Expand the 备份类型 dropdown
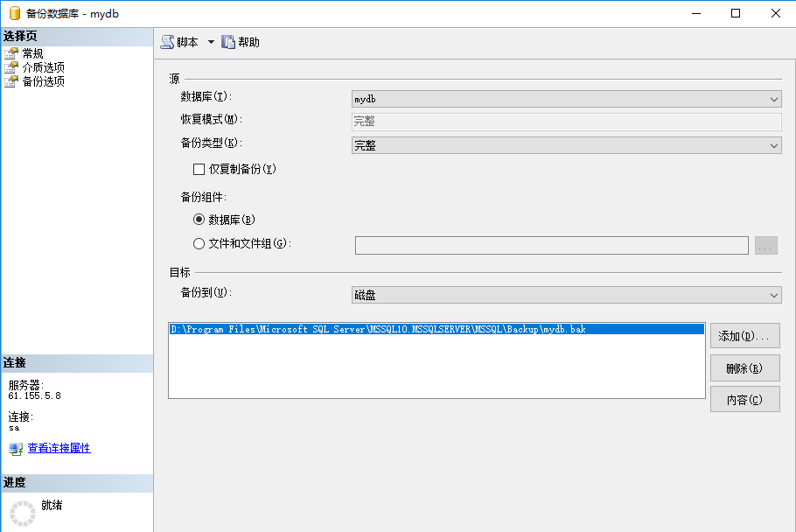 tap(566, 146)
